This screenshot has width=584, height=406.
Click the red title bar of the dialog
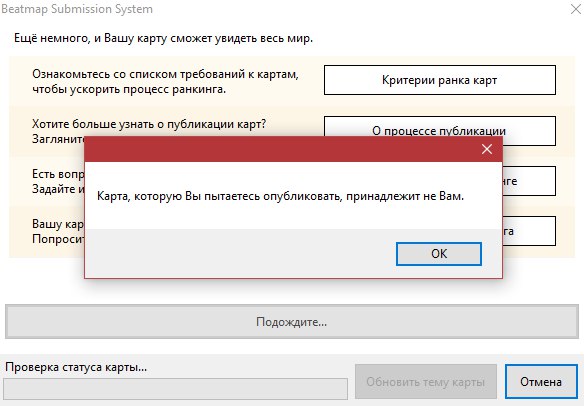click(x=281, y=149)
